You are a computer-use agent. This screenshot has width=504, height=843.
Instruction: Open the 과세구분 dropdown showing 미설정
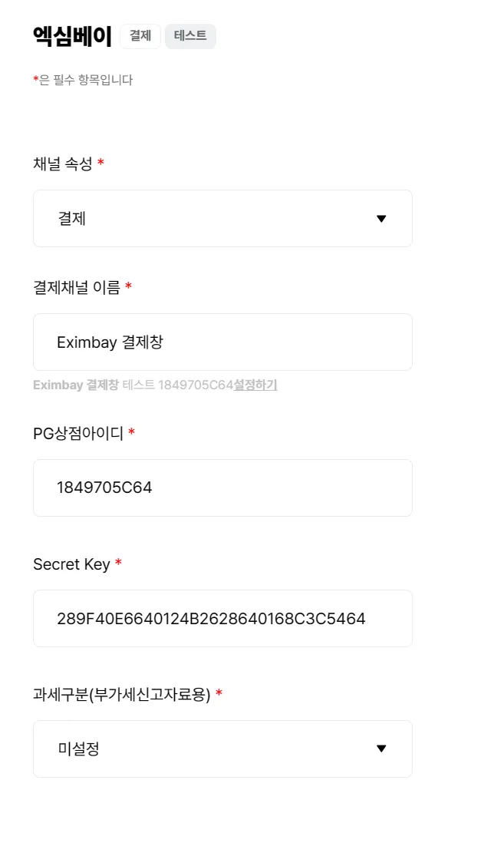click(222, 749)
